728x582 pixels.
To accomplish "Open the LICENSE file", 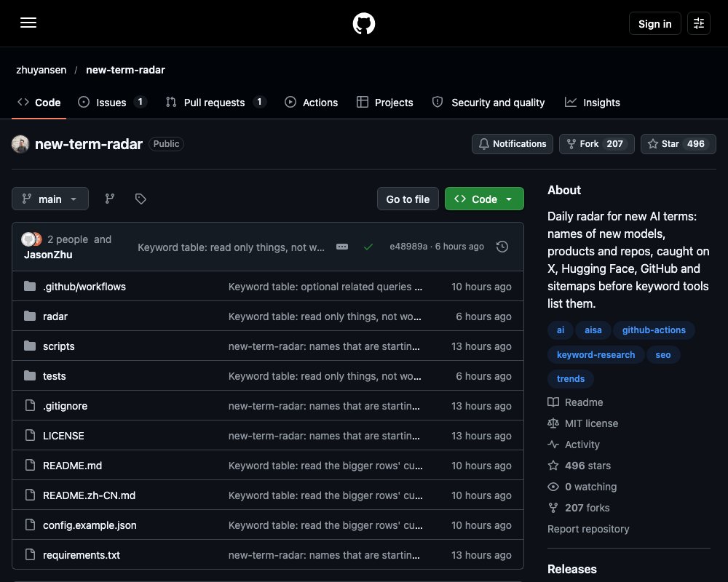I will [63, 436].
